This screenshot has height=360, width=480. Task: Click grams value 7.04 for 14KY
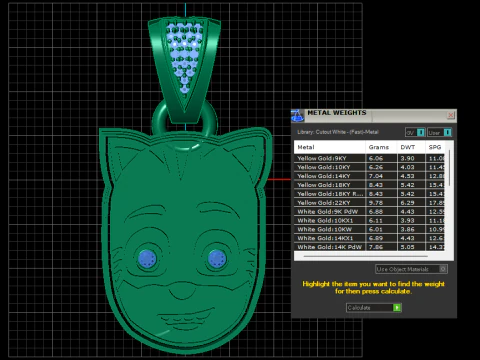(376, 176)
